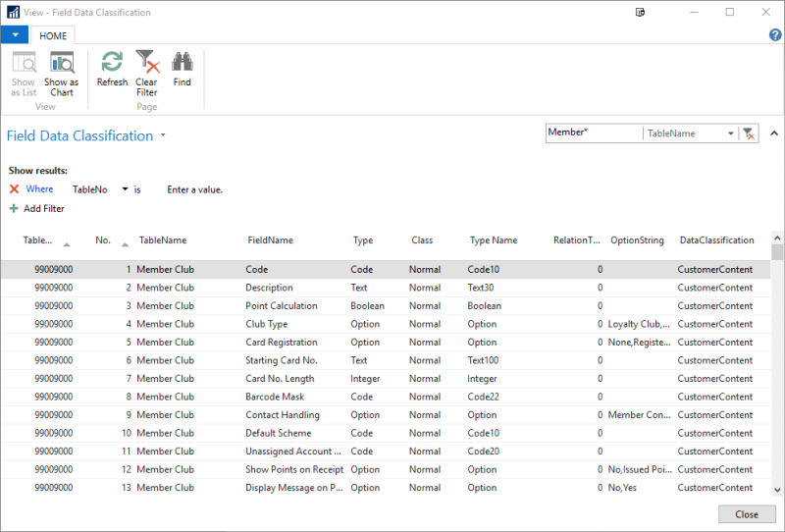Click the Refresh icon in ribbon
This screenshot has height=532, width=785.
coord(112,62)
